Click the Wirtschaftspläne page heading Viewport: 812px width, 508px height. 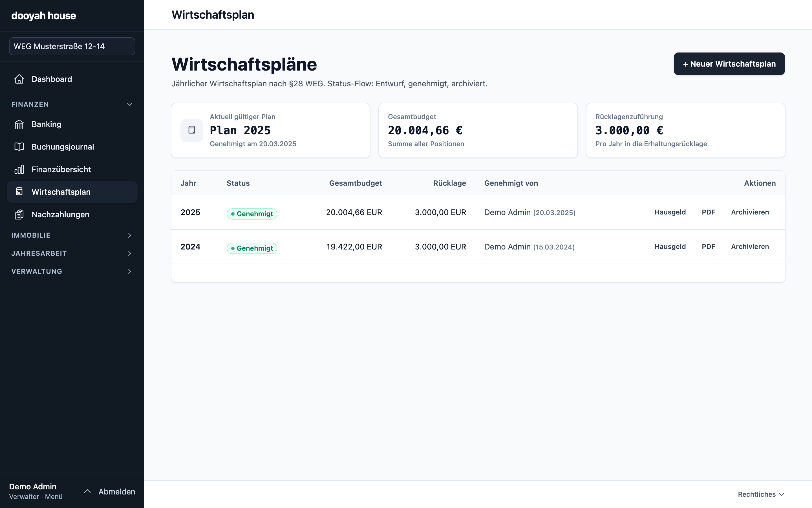[244, 64]
